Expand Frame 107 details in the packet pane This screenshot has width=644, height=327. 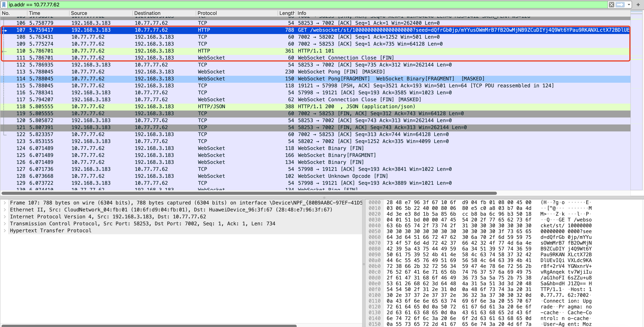(x=5, y=203)
